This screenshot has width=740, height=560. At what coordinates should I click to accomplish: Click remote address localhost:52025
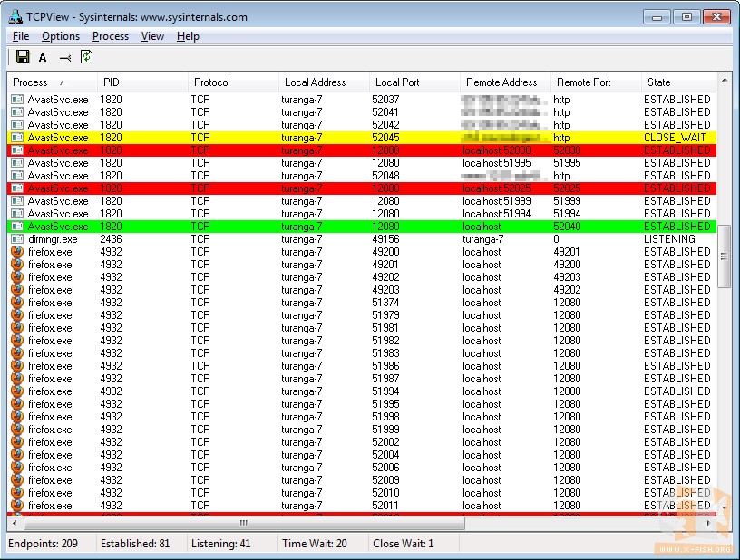(x=496, y=188)
